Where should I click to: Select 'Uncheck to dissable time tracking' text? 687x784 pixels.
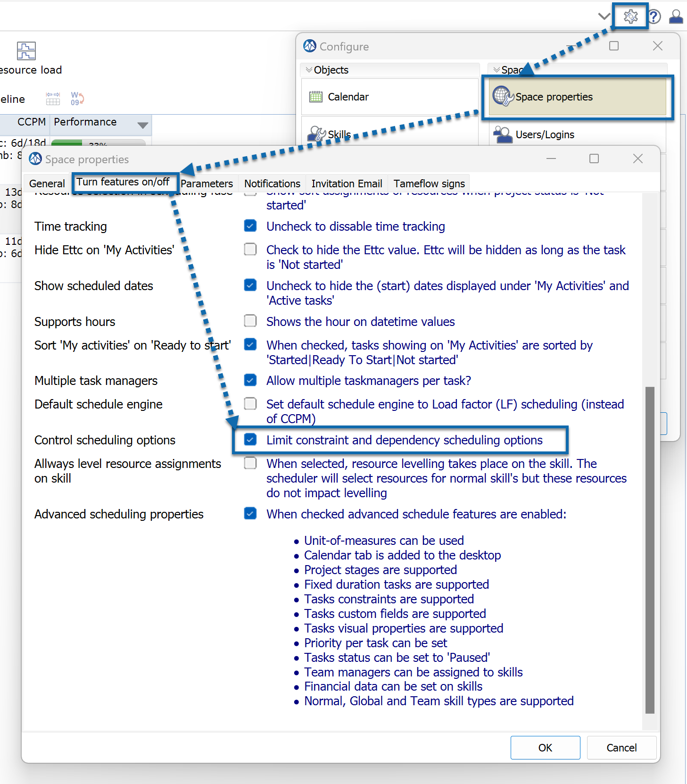point(356,226)
